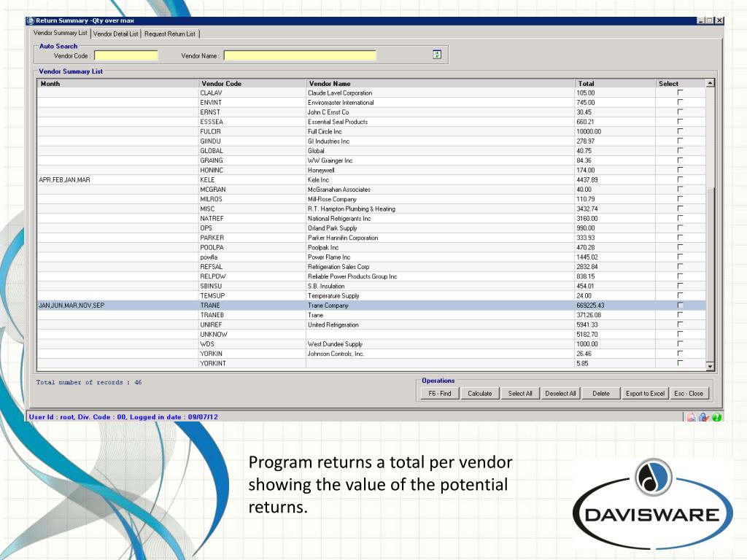Click the Return Summary window title icon

point(31,20)
